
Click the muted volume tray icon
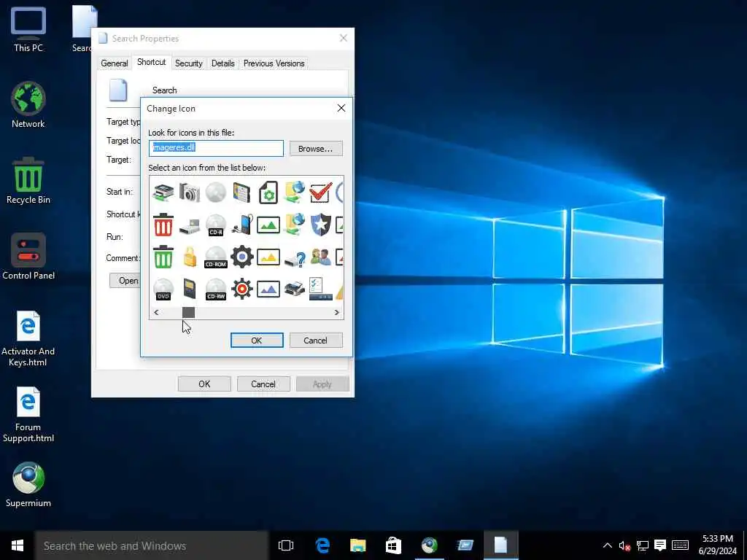pyautogui.click(x=624, y=545)
